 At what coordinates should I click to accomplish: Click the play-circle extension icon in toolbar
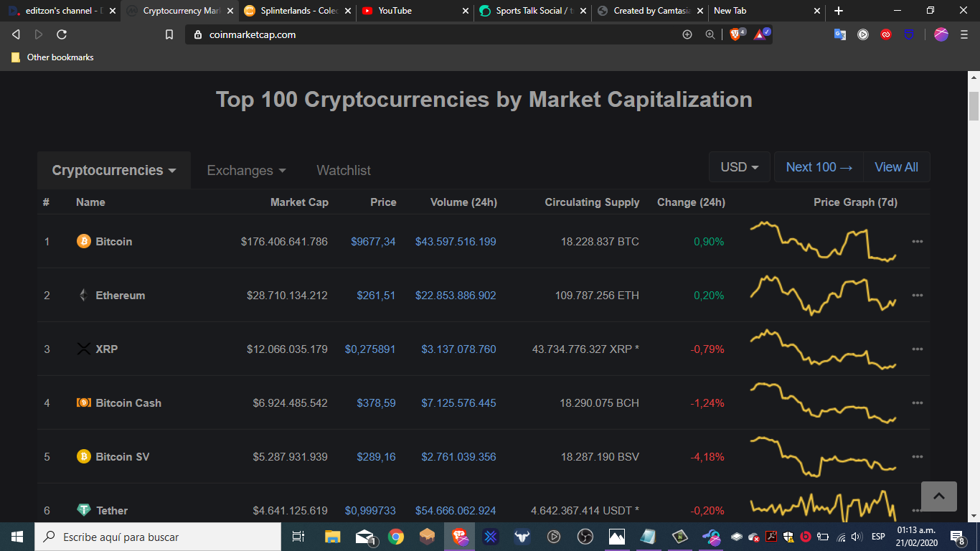[863, 34]
